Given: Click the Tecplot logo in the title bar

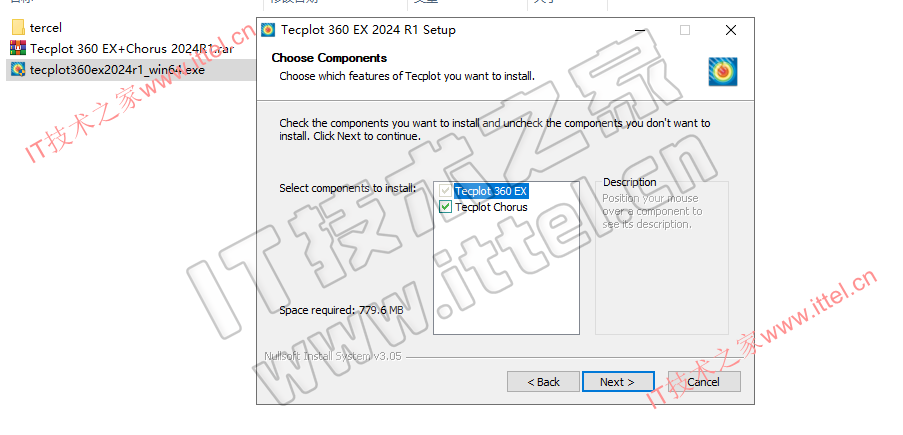Looking at the screenshot, I should tap(268, 30).
